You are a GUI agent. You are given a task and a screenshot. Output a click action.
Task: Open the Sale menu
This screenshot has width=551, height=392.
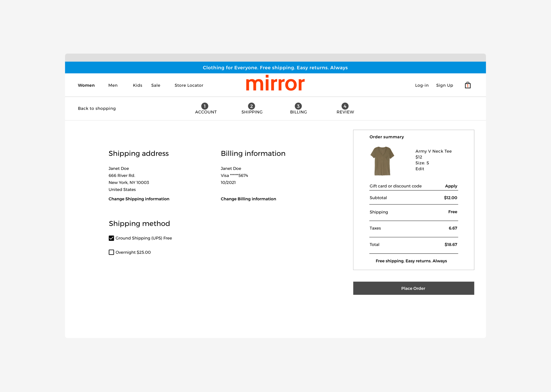coord(156,85)
